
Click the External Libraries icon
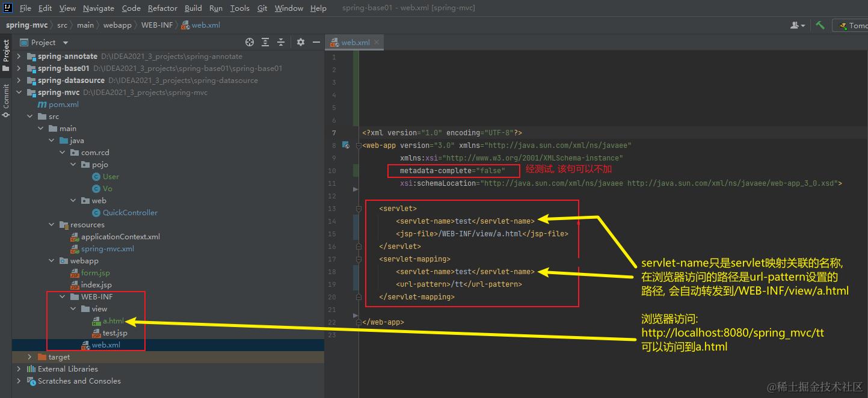[x=31, y=369]
